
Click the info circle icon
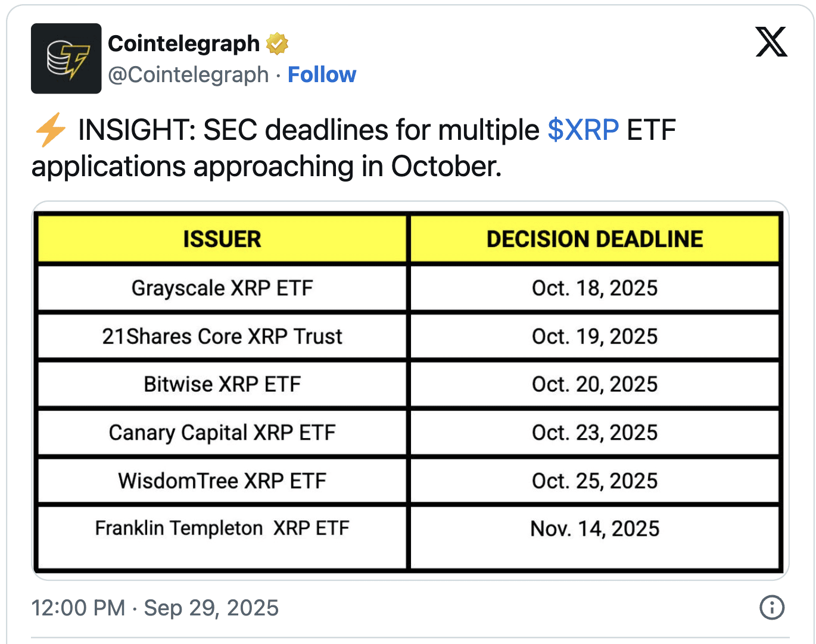point(772,608)
